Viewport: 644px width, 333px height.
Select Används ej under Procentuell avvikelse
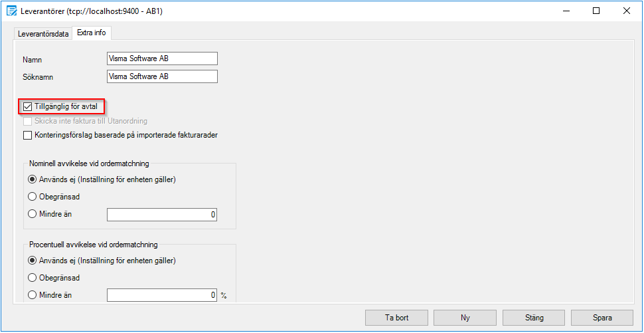click(32, 261)
